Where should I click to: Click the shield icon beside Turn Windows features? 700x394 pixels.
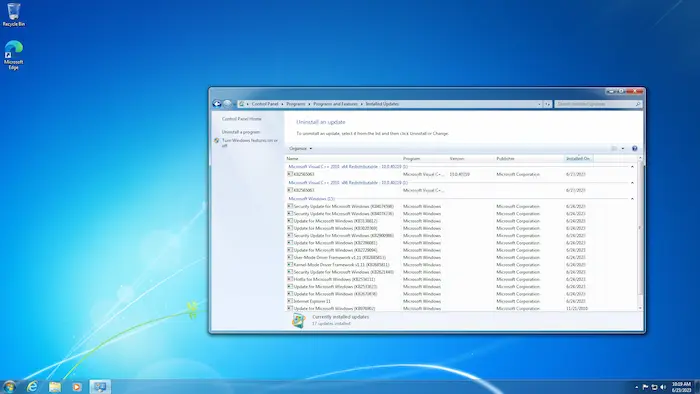(x=217, y=141)
